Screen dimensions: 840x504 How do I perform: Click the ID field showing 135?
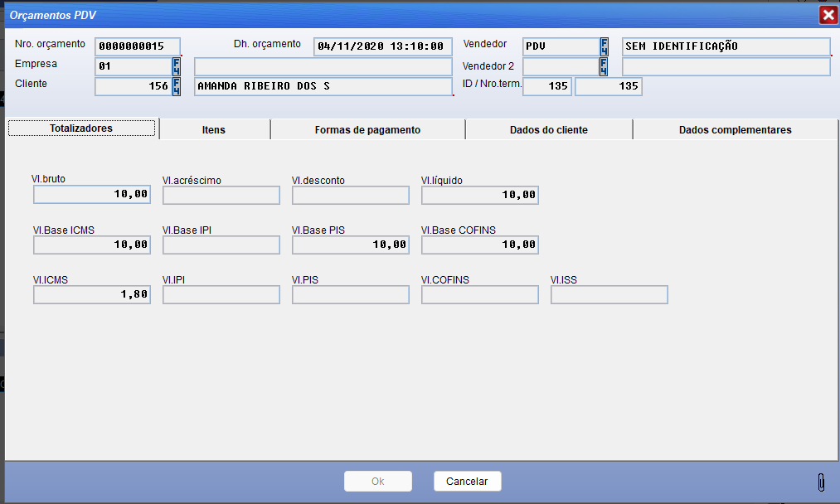tap(547, 86)
